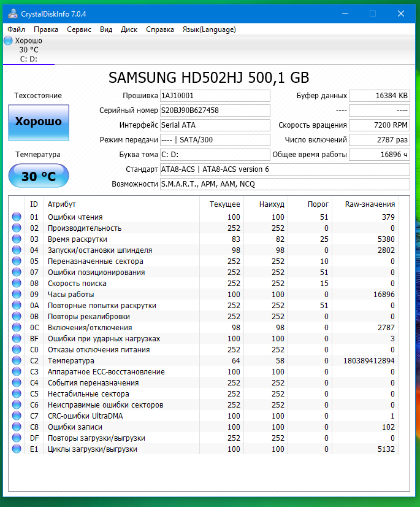Open the Сервис menu
The image size is (420, 507).
point(79,29)
